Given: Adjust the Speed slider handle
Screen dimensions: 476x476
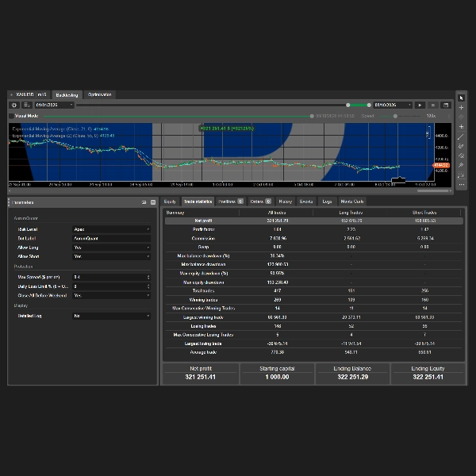Looking at the screenshot, I should point(395,116).
